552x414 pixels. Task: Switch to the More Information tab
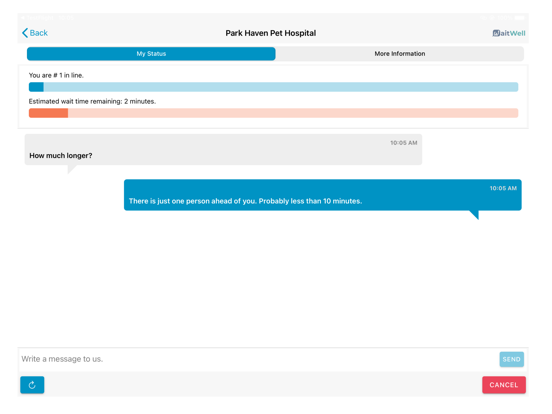pos(400,54)
